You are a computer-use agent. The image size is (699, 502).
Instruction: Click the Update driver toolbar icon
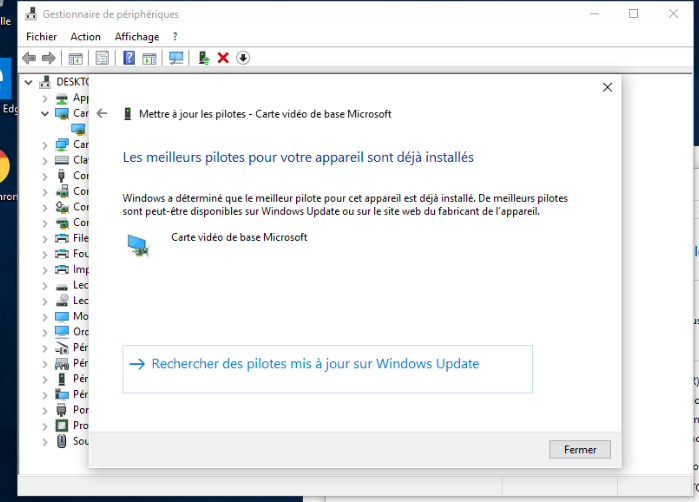pos(204,58)
